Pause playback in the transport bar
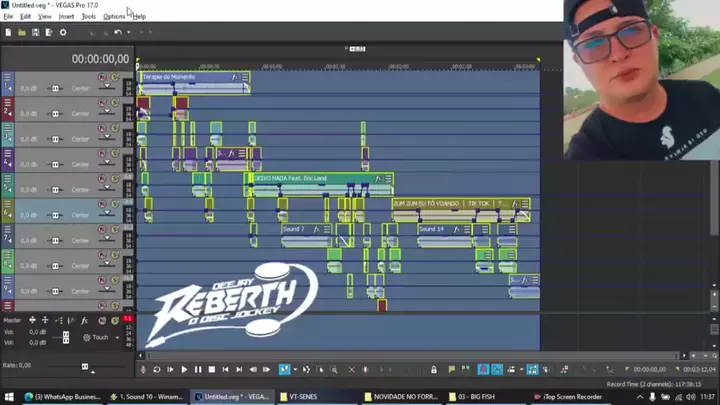The height and width of the screenshot is (405, 720). [x=198, y=369]
